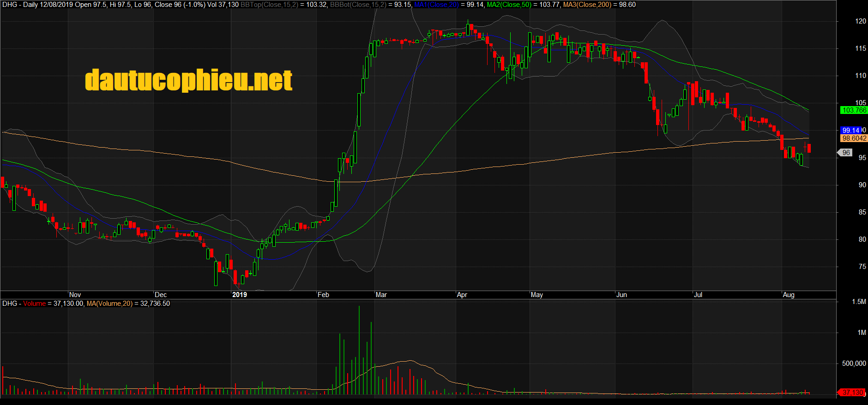Click the orange MA3(Close,200) legend label

[587, 5]
